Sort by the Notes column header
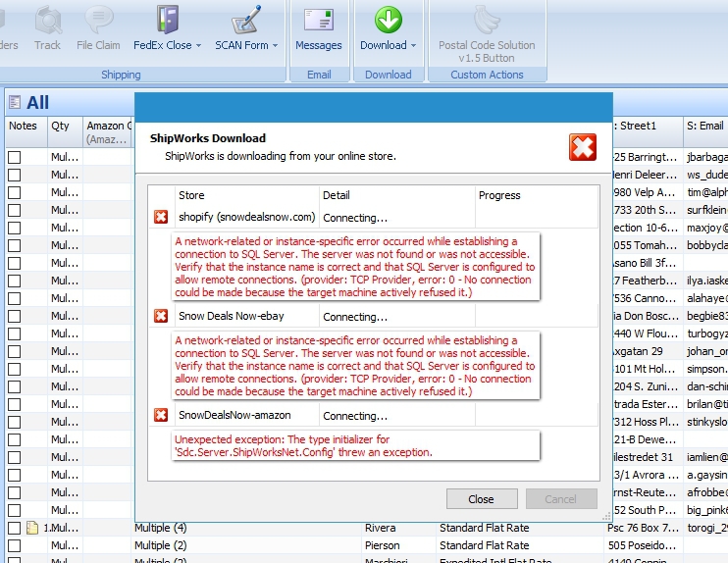The width and height of the screenshot is (728, 563). click(26, 132)
